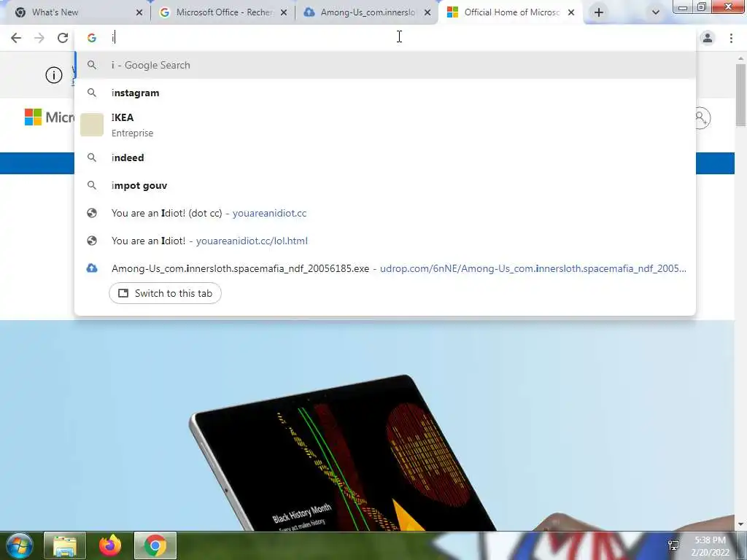Viewport: 747px width, 560px height.
Task: Open Windows Explorer from the taskbar
Action: [65, 545]
